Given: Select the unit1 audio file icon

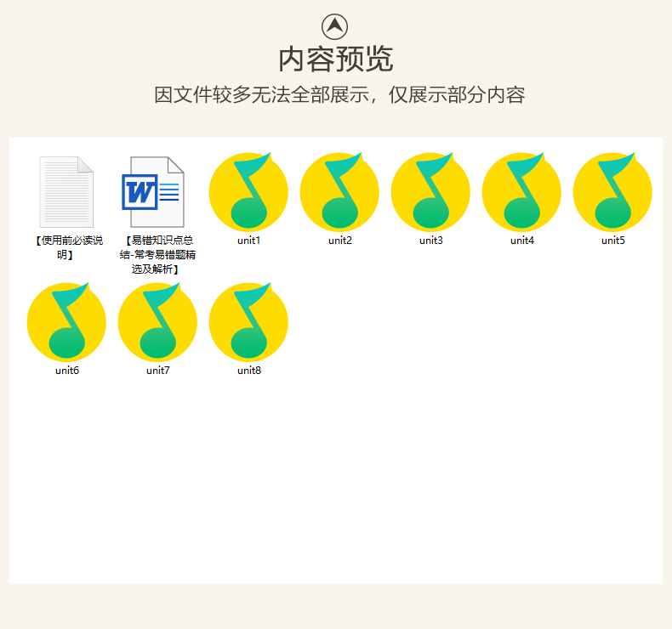Looking at the screenshot, I should pos(248,192).
